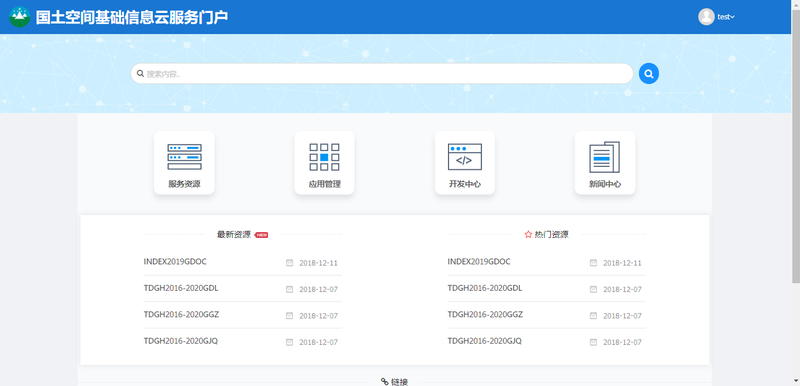800x386 pixels.
Task: Open the 开发中心 code window icon
Action: coord(465,157)
